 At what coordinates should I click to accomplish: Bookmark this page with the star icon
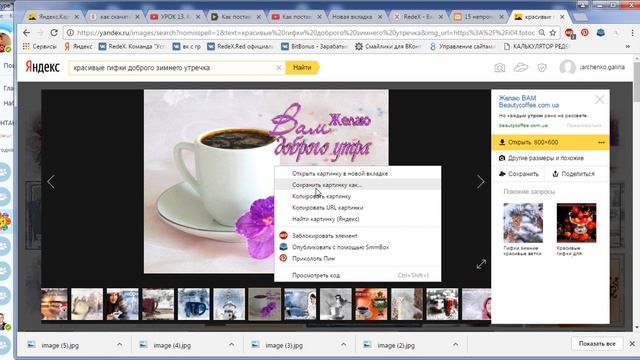[553, 33]
